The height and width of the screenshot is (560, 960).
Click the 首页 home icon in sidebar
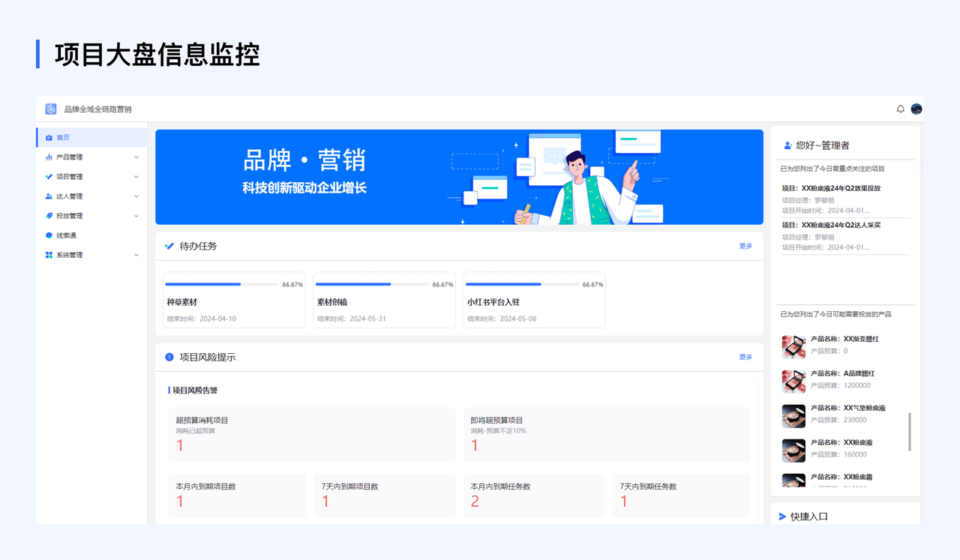pyautogui.click(x=49, y=137)
